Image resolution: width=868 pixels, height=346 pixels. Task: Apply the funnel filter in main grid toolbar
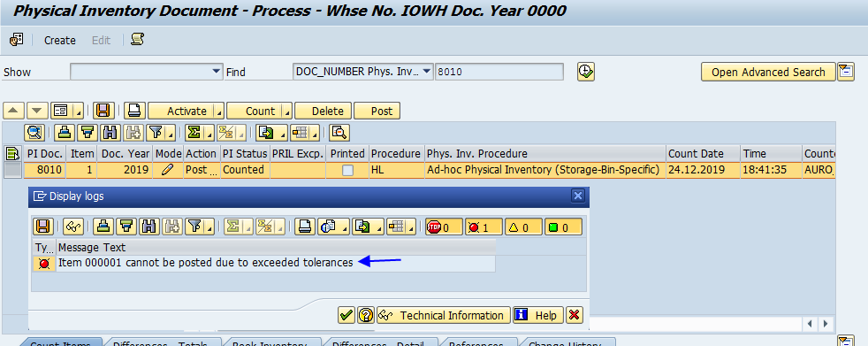point(157,133)
